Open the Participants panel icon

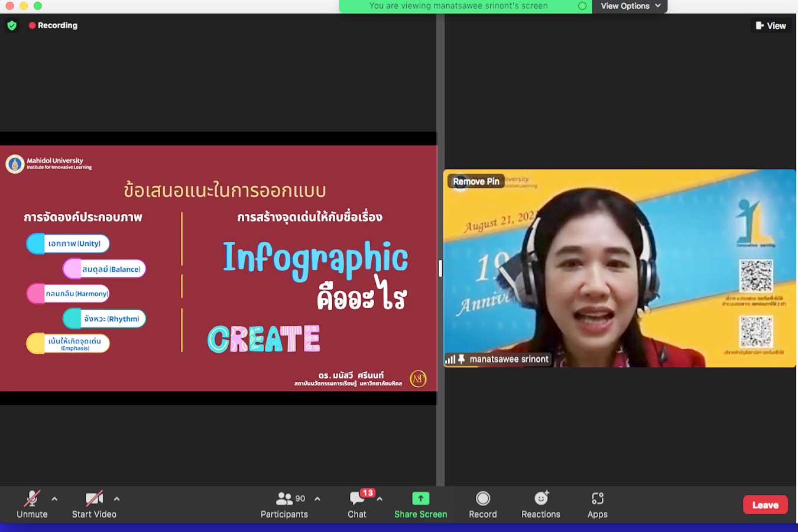coord(284,499)
